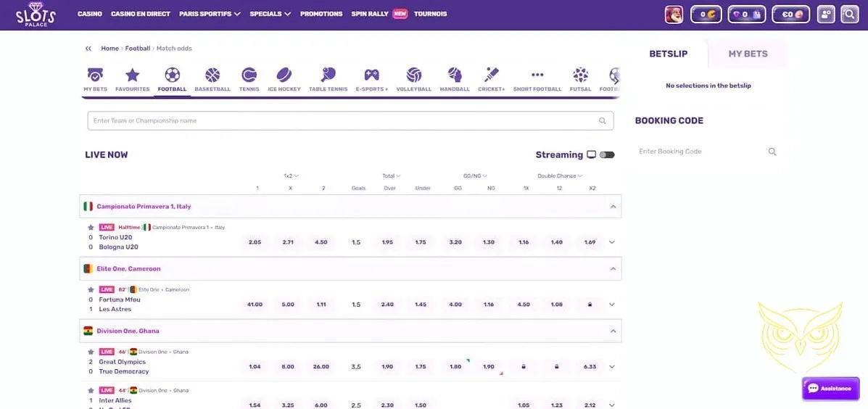The height and width of the screenshot is (409, 868).
Task: Click the Assistance chat button
Action: coord(830,389)
